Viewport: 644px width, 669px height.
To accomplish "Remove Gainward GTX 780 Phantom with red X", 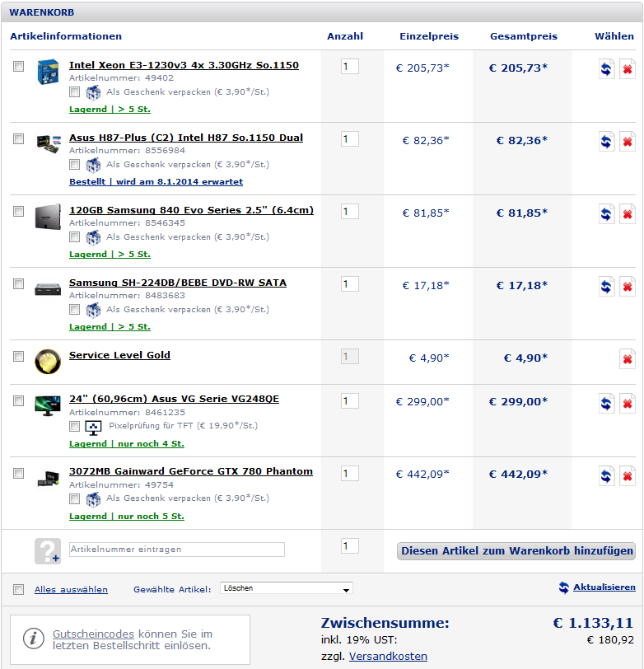I will tap(628, 475).
